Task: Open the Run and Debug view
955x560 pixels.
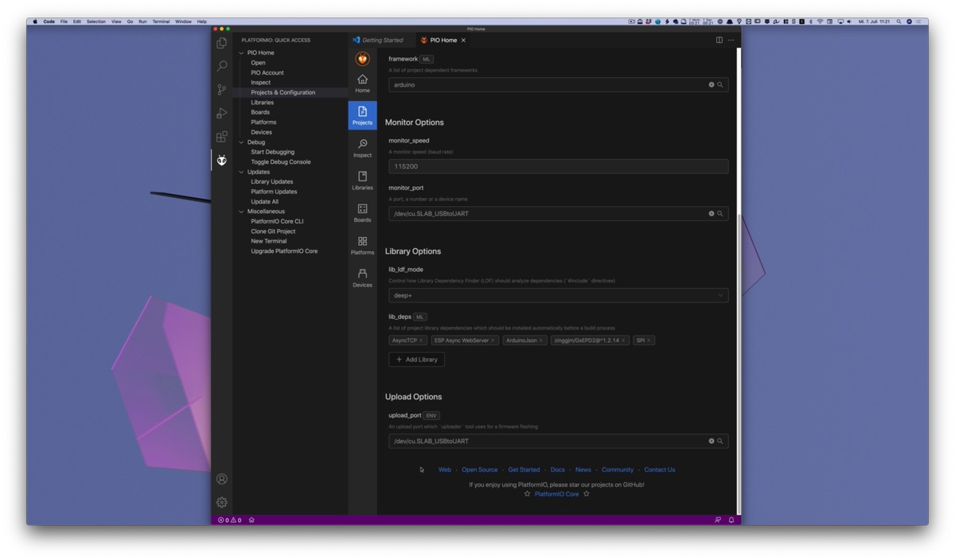Action: pyautogui.click(x=222, y=113)
